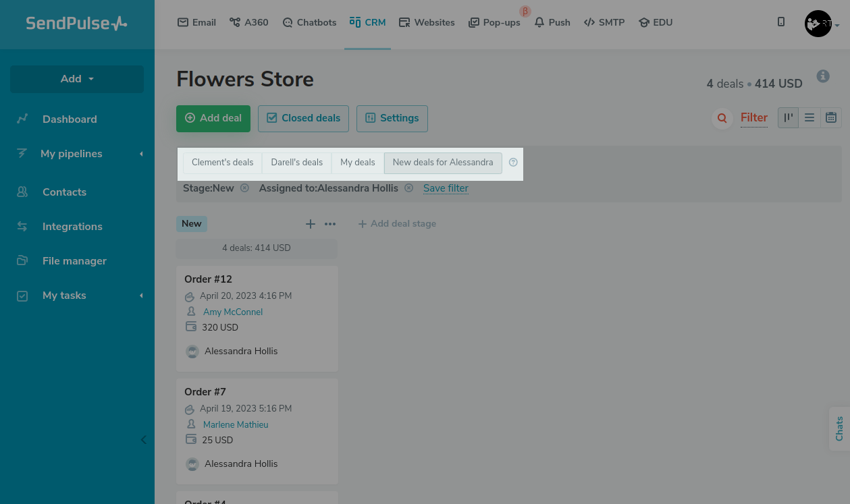The width and height of the screenshot is (850, 504).
Task: Remove the Stage:New filter
Action: pos(244,188)
